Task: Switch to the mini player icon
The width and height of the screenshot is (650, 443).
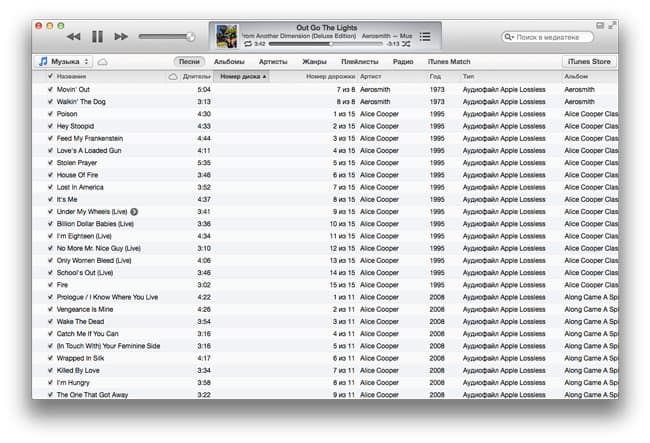Action: pos(599,26)
